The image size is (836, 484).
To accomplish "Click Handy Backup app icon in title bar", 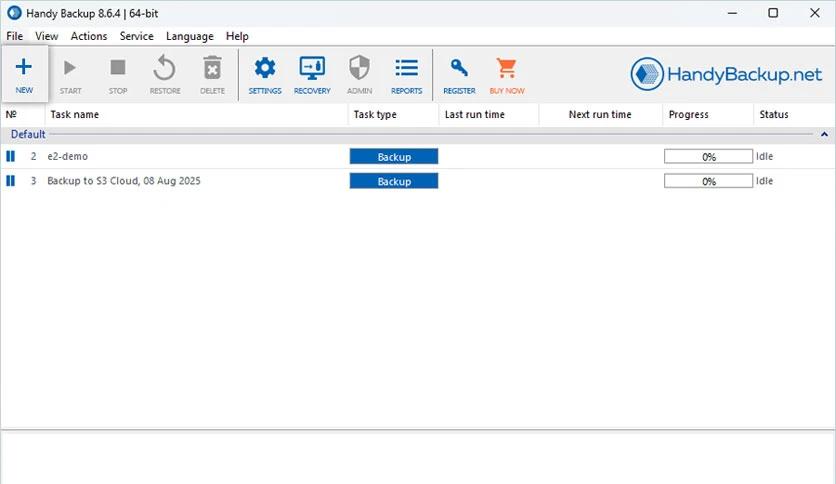I will [14, 13].
